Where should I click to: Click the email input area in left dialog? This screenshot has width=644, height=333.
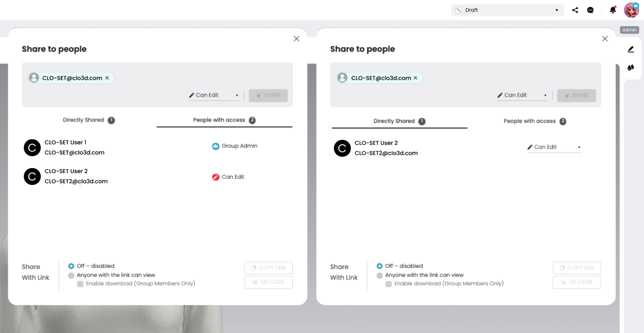pos(157,85)
